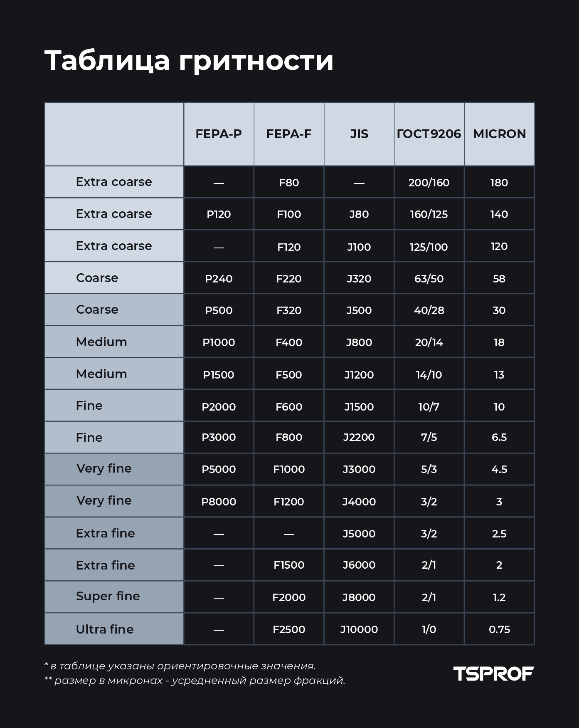Click the P8000 cell
579x728 pixels.
[x=219, y=502]
